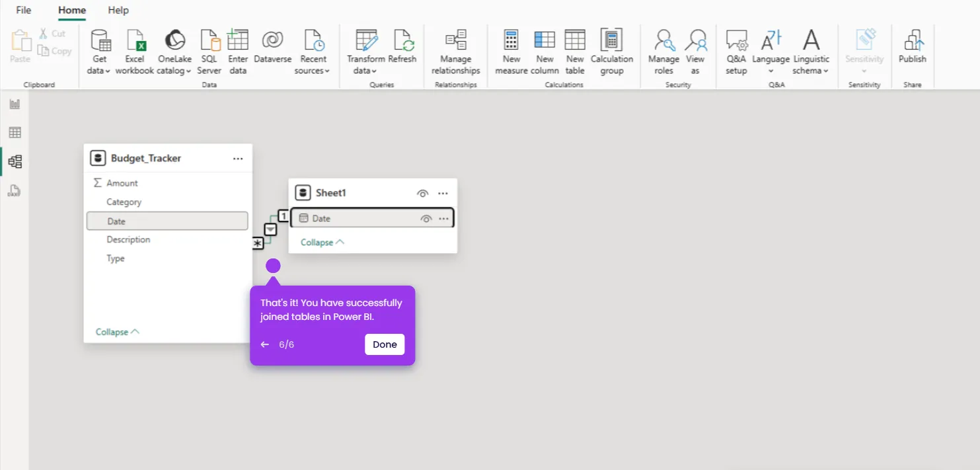Viewport: 980px width, 470px height.
Task: Click the relationship filter direction arrow
Action: pos(271,229)
